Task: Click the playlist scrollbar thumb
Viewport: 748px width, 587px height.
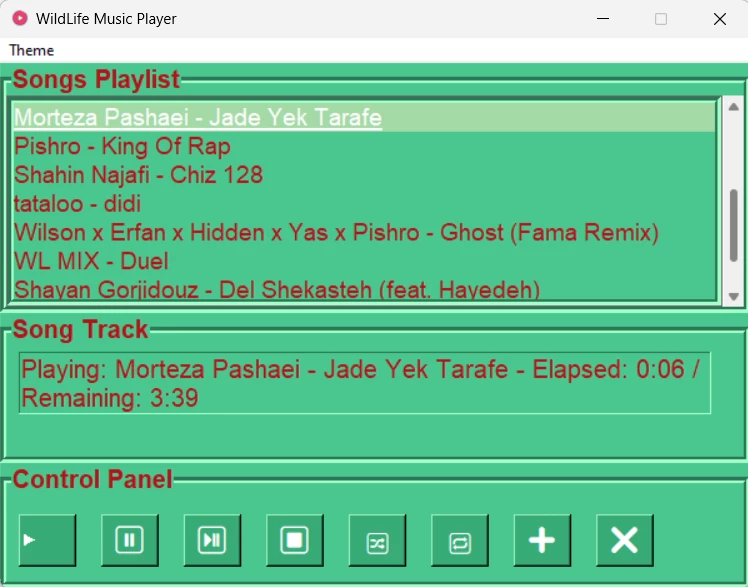Action: tap(733, 225)
